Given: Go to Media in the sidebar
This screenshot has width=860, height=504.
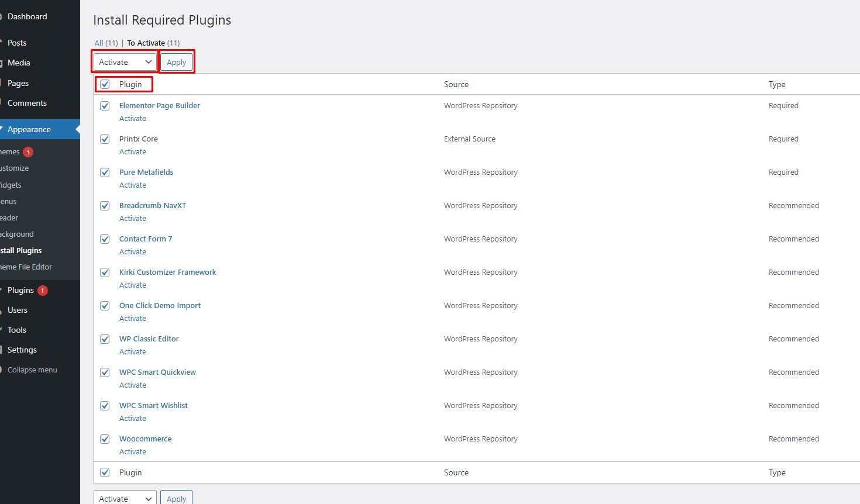Looking at the screenshot, I should [x=19, y=63].
